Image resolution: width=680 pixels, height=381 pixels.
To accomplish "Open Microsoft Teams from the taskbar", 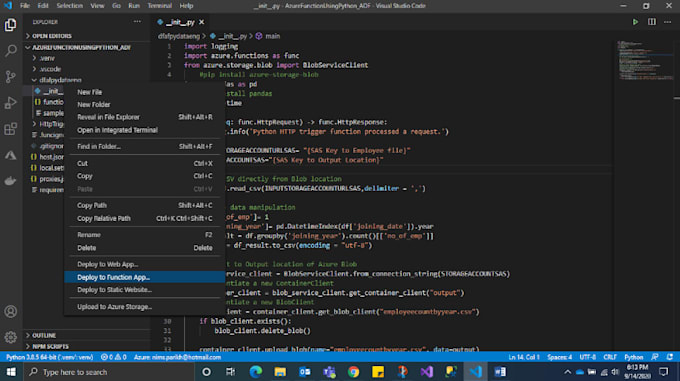I will [329, 372].
